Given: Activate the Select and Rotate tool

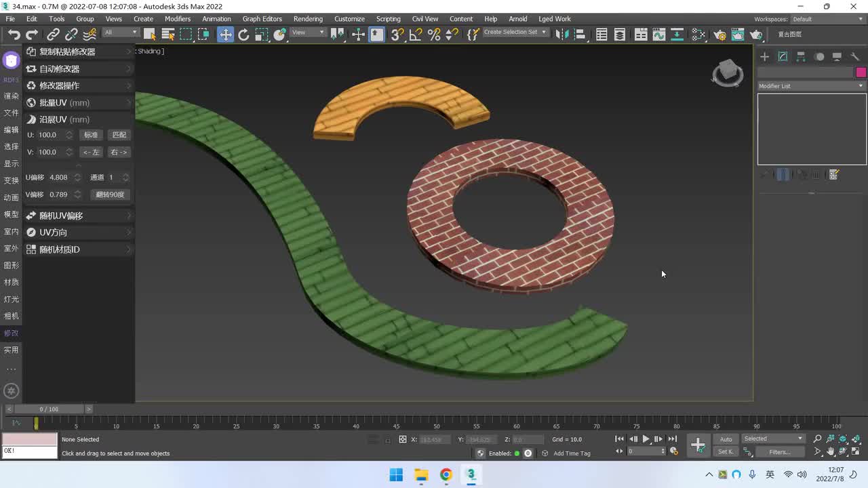Looking at the screenshot, I should (x=243, y=35).
